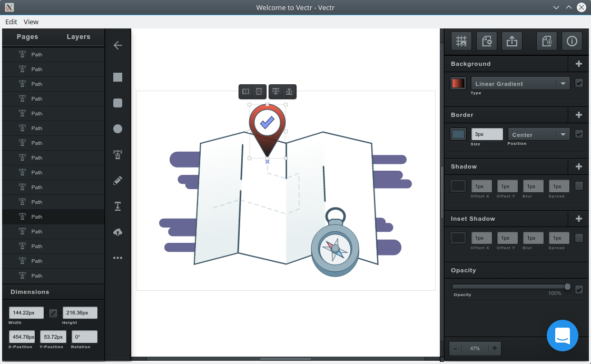
Task: Click the Shadow Offset X field
Action: pyautogui.click(x=481, y=186)
